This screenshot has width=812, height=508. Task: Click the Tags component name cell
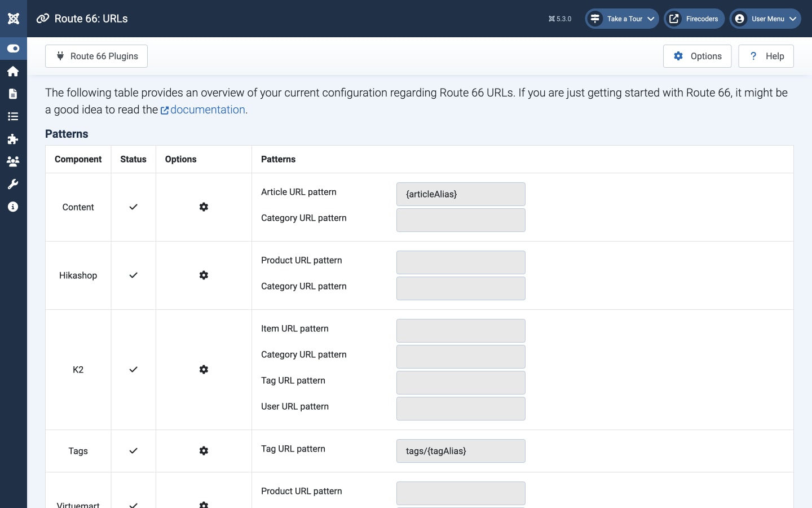(x=78, y=451)
